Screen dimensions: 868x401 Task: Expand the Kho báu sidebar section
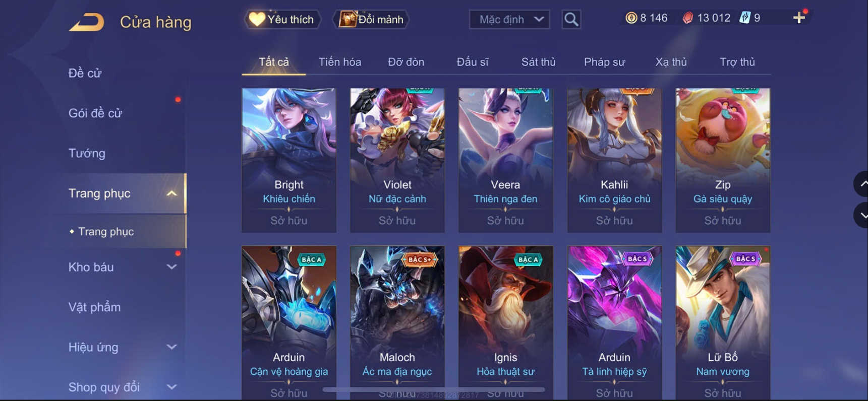pyautogui.click(x=171, y=267)
